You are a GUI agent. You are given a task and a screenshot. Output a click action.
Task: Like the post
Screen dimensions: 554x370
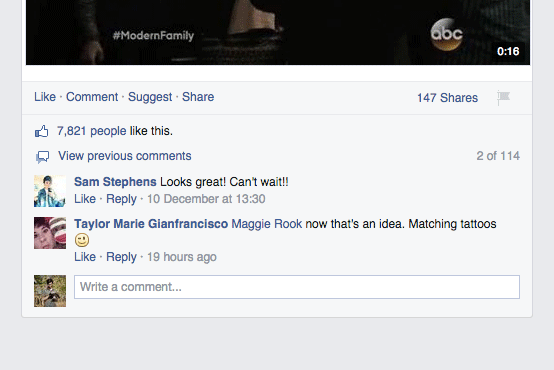(45, 96)
